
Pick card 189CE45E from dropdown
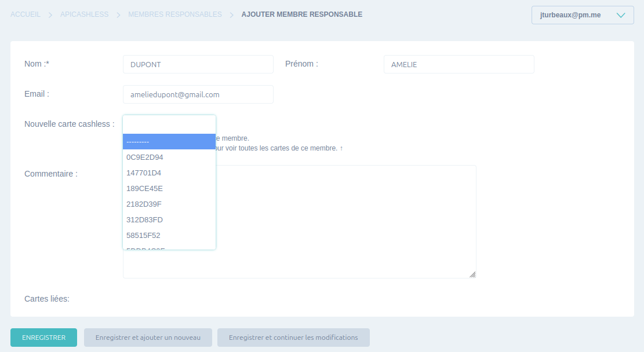pos(169,188)
